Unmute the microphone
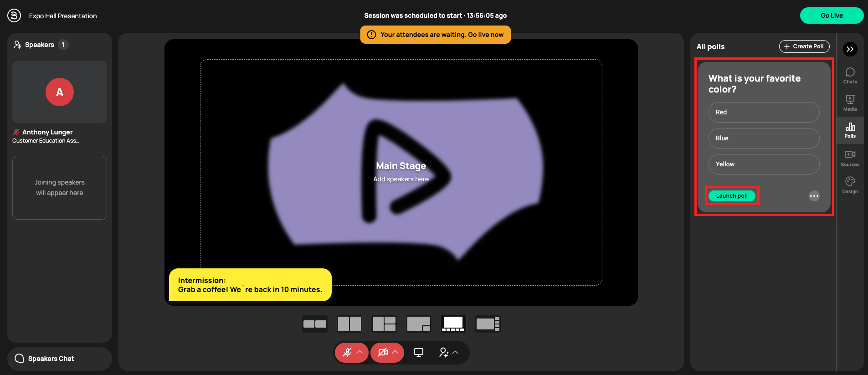Screen dimensions: 868x375 click(347, 353)
